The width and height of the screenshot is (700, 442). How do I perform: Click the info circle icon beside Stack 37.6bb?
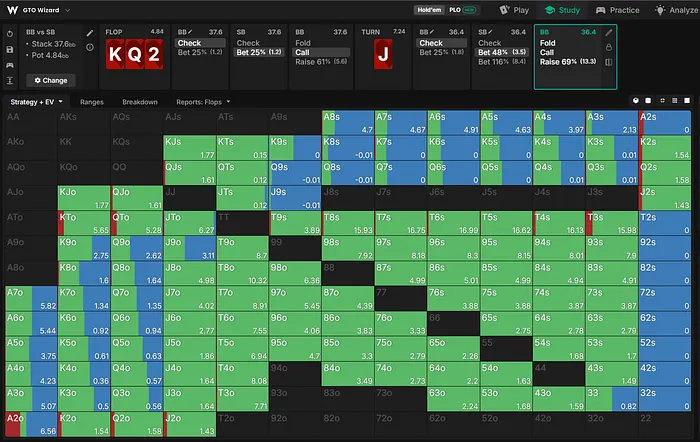(90, 47)
